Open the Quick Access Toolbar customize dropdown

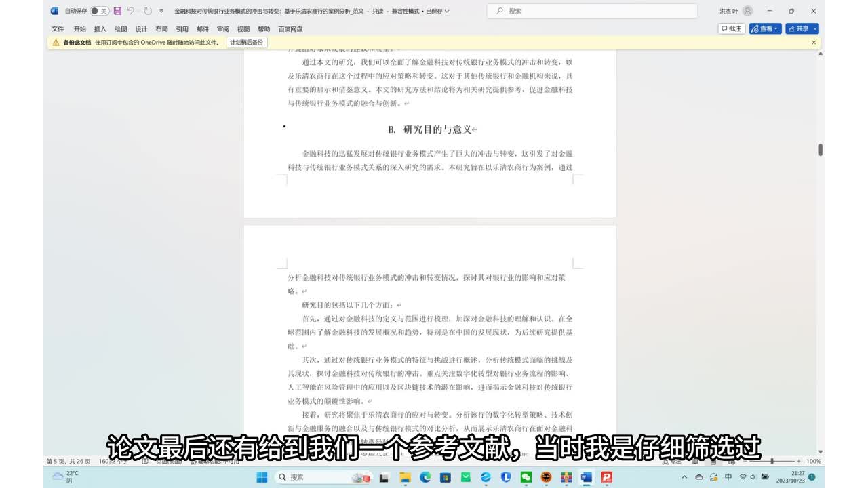click(161, 12)
